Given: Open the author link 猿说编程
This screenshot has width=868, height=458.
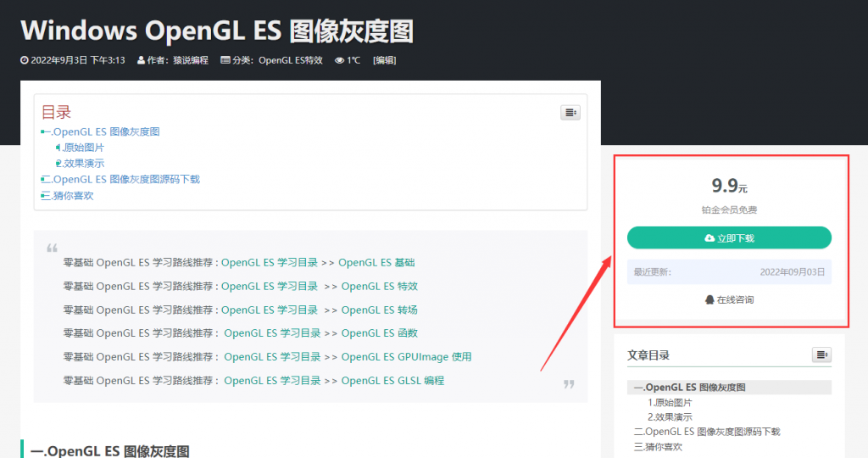Looking at the screenshot, I should point(191,60).
